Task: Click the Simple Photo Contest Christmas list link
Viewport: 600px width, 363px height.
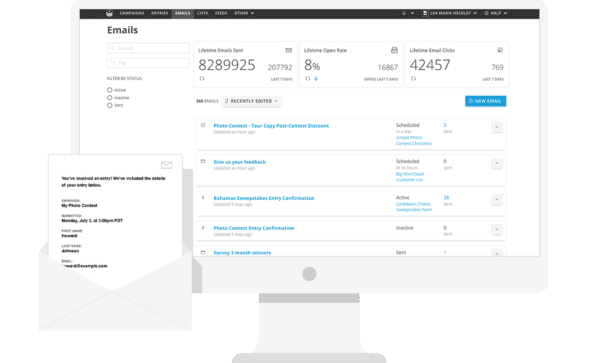Action: pos(414,140)
